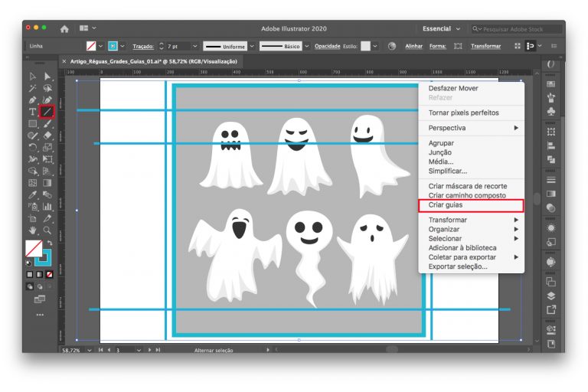Select the Shape Builder tool
Viewport: 588px width, 392px height.
point(33,171)
